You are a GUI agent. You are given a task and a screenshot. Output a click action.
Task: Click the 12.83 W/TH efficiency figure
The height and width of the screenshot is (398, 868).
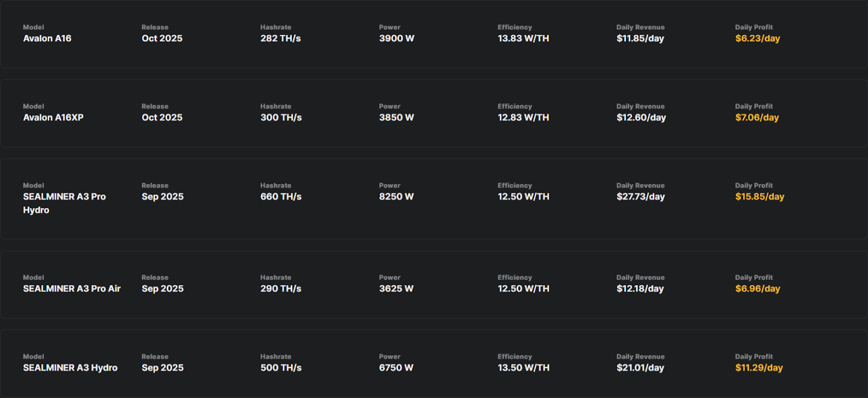tap(523, 118)
